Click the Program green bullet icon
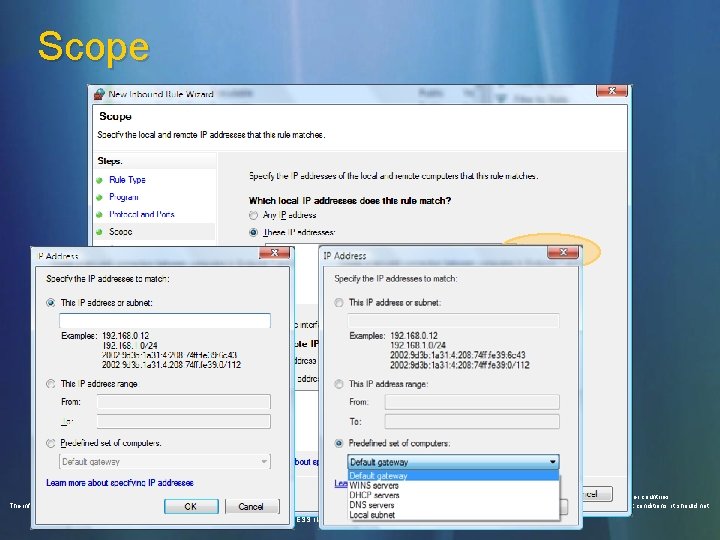This screenshot has height=540, width=720. click(100, 198)
